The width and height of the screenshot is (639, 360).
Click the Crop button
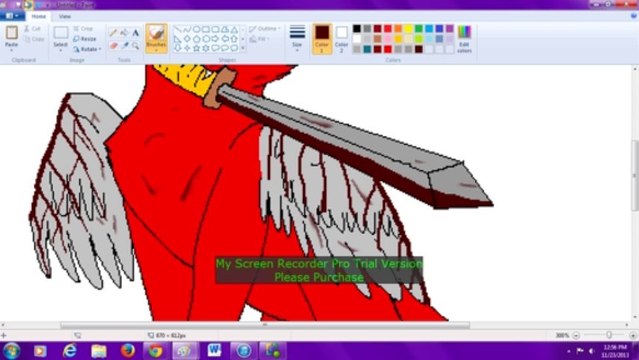pyautogui.click(x=83, y=29)
